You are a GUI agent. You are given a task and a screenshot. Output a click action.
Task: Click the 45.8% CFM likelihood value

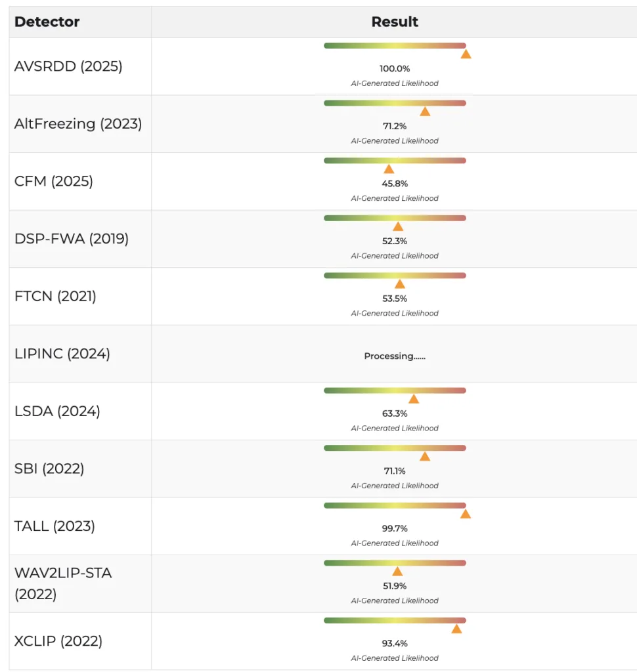tap(395, 184)
